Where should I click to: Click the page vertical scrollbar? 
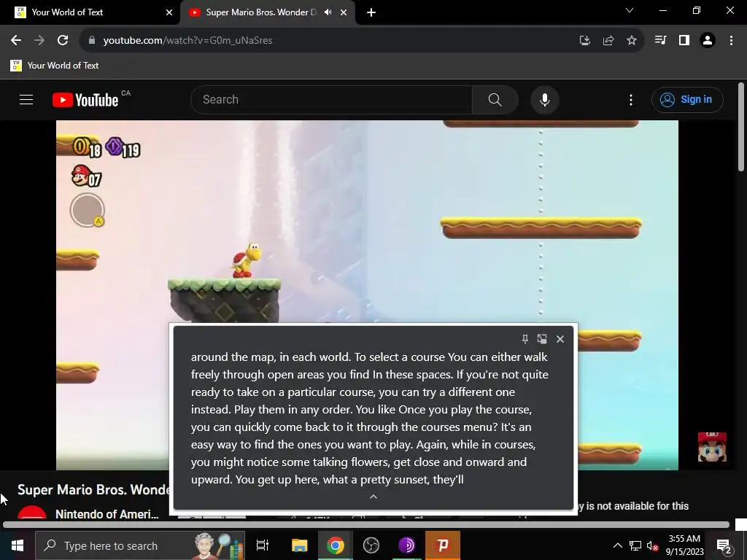coord(741,127)
